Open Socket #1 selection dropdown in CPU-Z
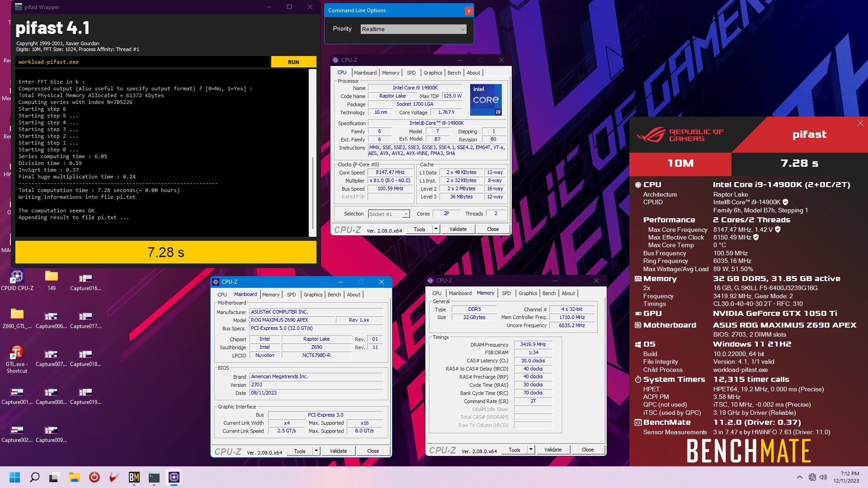Screen dimensions: 868x488 coord(389,214)
